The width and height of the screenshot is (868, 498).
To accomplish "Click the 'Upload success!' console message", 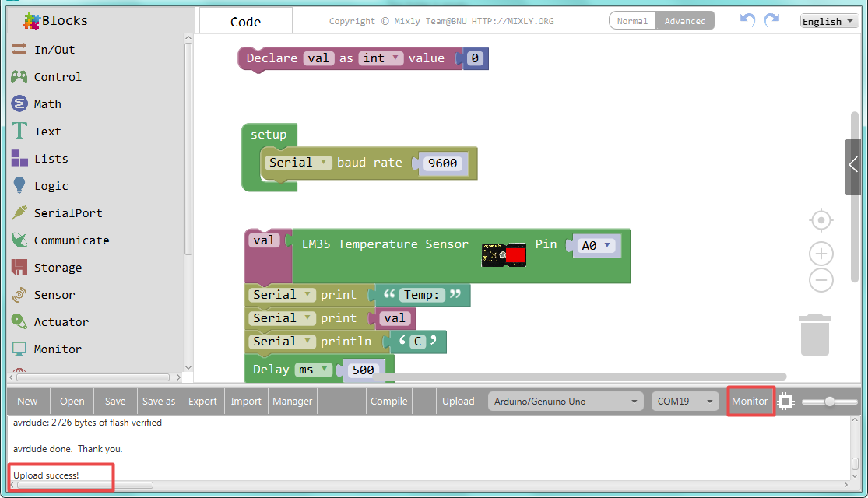I will tap(46, 475).
